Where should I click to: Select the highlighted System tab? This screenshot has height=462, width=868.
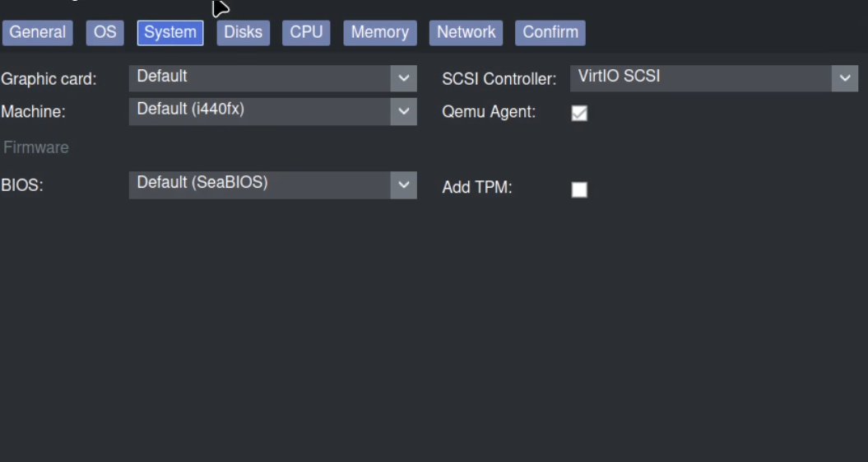170,32
